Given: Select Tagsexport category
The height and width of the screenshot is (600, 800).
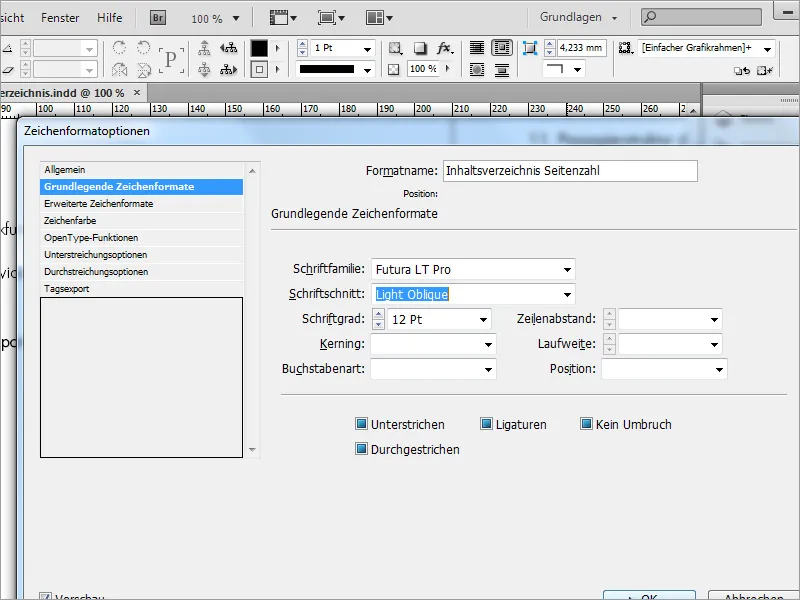Looking at the screenshot, I should [x=141, y=289].
